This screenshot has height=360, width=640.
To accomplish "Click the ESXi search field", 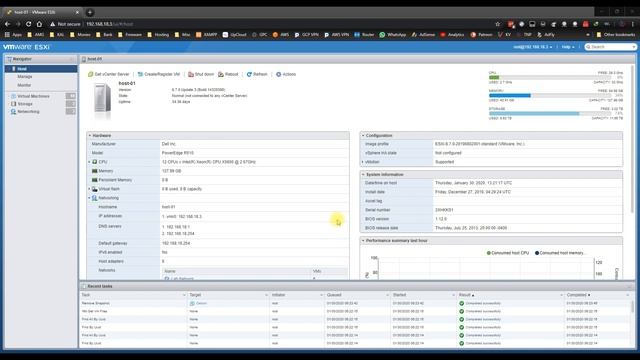I will point(611,47).
